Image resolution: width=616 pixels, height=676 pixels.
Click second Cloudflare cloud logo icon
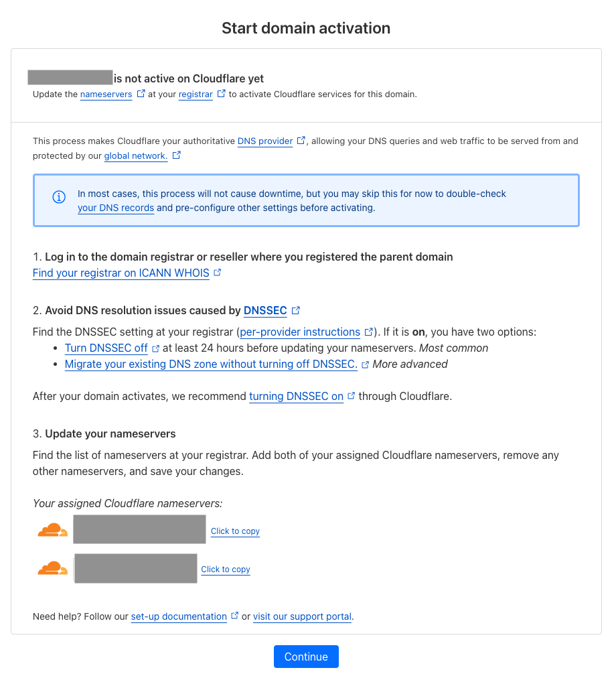[x=53, y=568]
